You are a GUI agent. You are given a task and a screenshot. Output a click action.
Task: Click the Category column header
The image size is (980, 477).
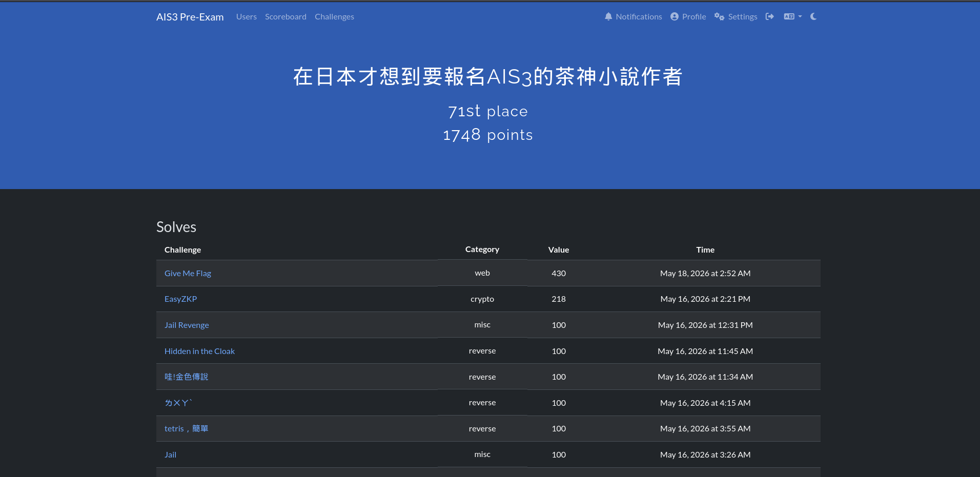482,250
